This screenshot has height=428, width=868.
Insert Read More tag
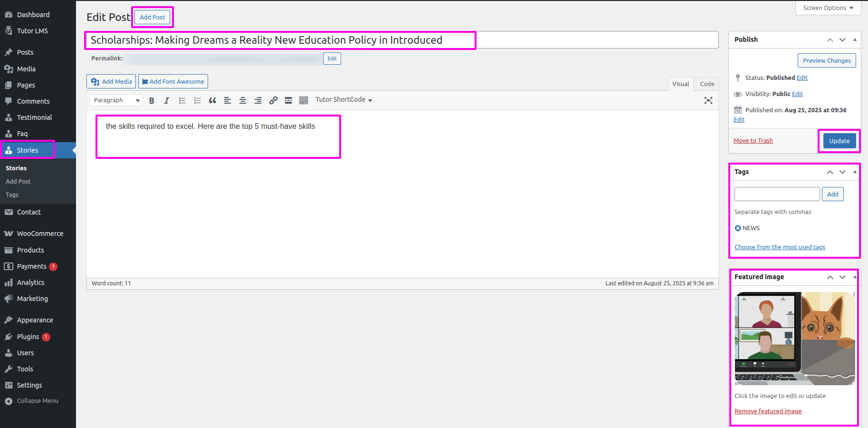click(288, 100)
